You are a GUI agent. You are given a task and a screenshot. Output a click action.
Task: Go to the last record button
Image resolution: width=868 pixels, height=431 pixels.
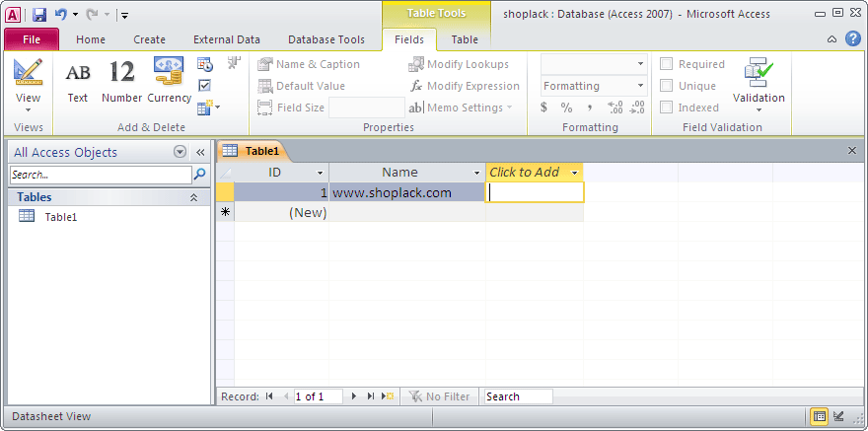tap(370, 396)
